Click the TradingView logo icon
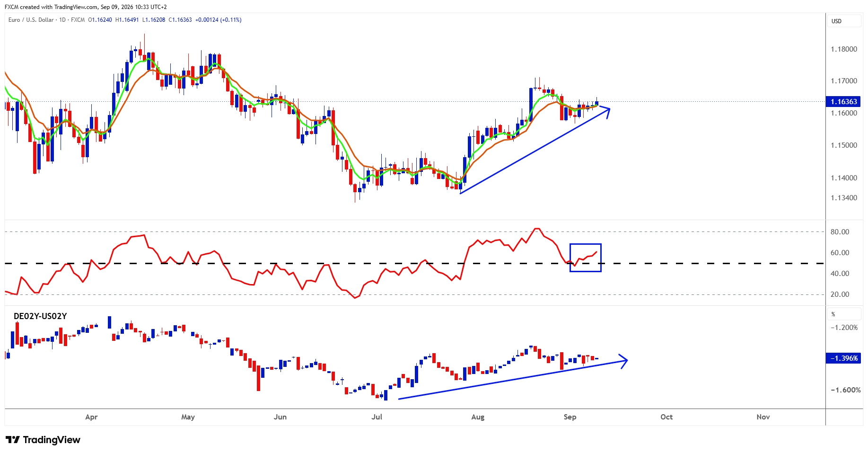868x454 pixels. coord(13,440)
